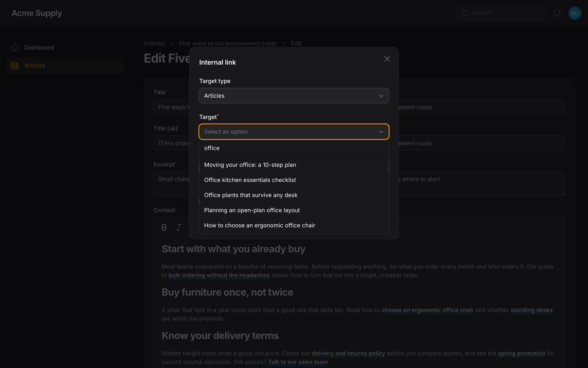Click 'choose an ergonomic office chair' link
588x368 pixels.
click(427, 310)
